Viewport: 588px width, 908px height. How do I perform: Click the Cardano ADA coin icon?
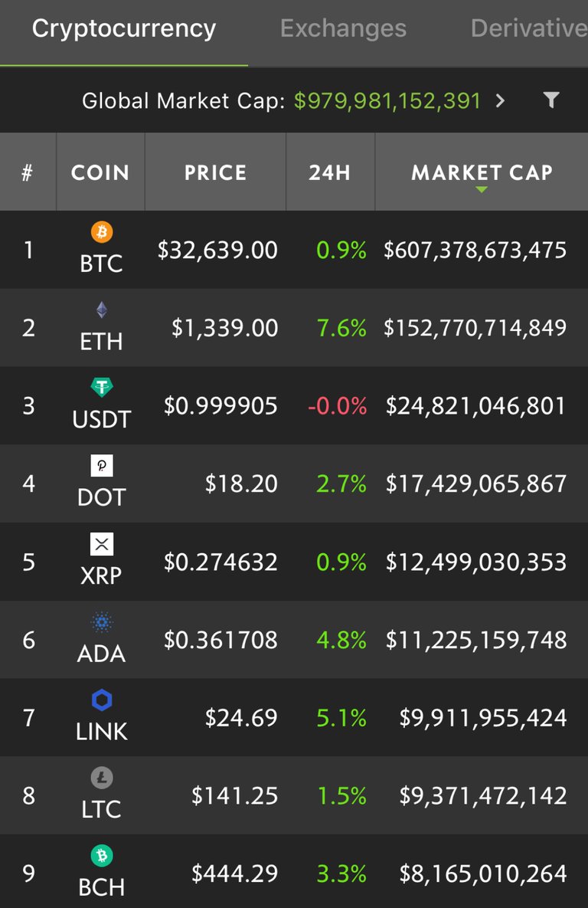(102, 622)
